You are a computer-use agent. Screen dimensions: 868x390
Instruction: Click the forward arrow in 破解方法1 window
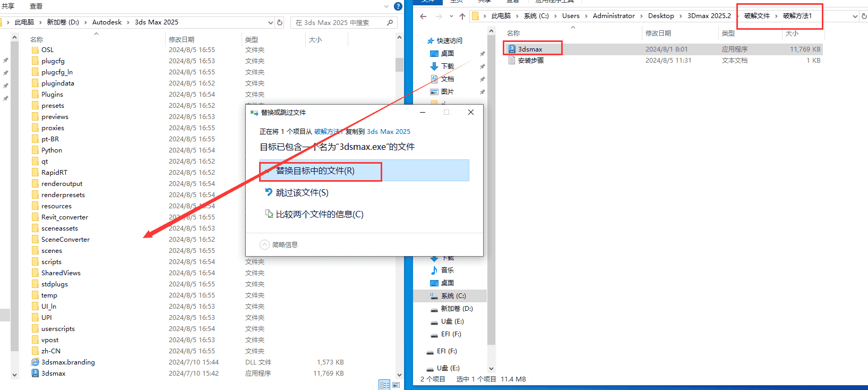pyautogui.click(x=439, y=16)
